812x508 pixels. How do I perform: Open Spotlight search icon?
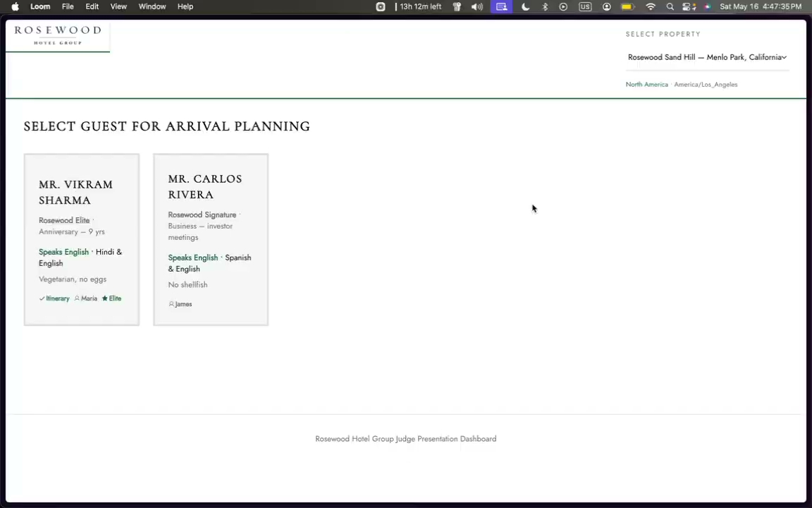pyautogui.click(x=670, y=7)
